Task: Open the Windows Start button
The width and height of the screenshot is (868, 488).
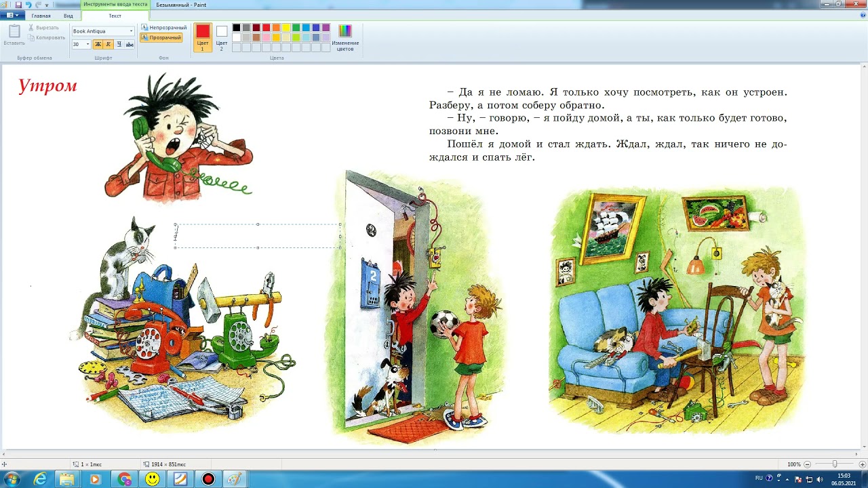Action: [12, 479]
